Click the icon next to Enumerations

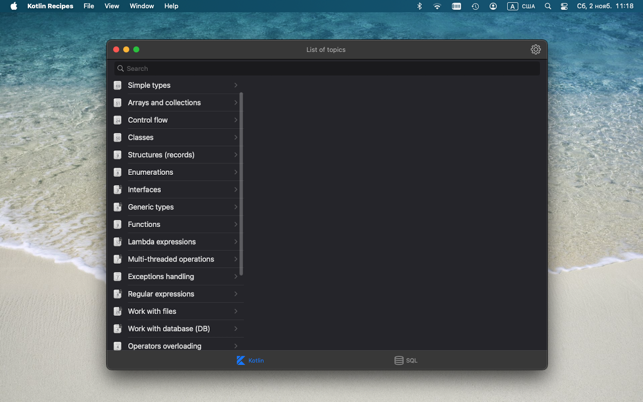pyautogui.click(x=118, y=172)
